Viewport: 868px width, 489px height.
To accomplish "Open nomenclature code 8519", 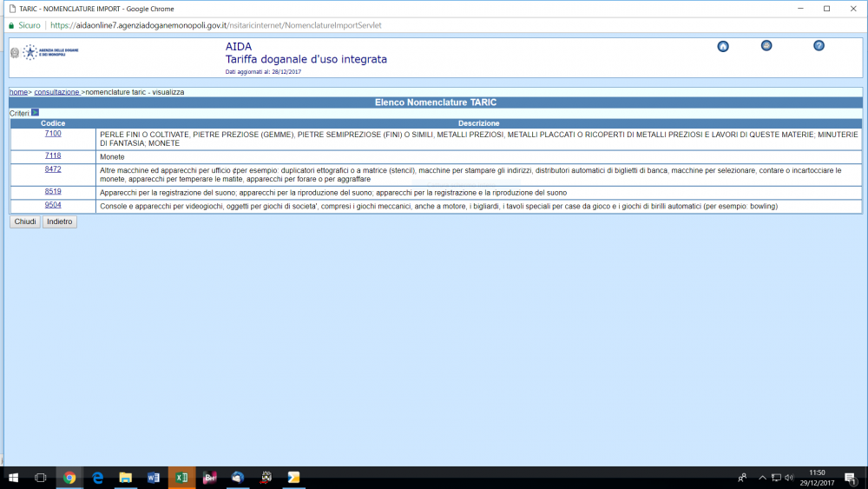I will [x=53, y=191].
